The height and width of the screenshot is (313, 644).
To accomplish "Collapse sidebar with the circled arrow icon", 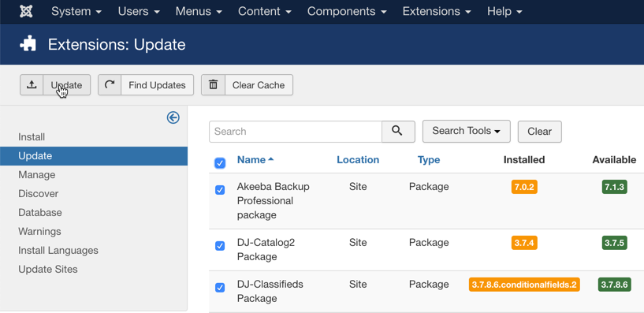I will [173, 118].
